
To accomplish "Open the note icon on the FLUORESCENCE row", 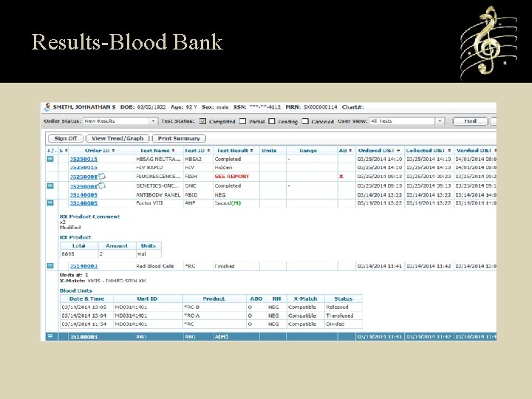I will 102,177.
